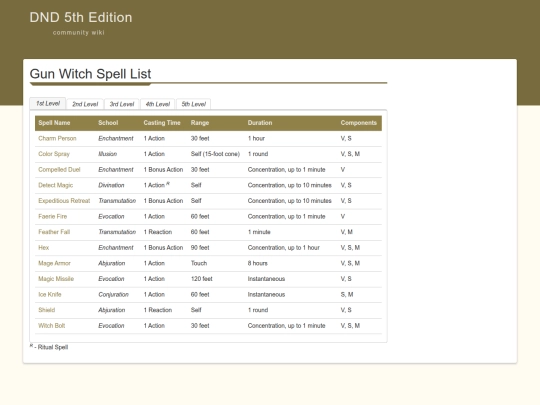Open the Expeditious Retreat spell link
540x405 pixels.
(64, 201)
